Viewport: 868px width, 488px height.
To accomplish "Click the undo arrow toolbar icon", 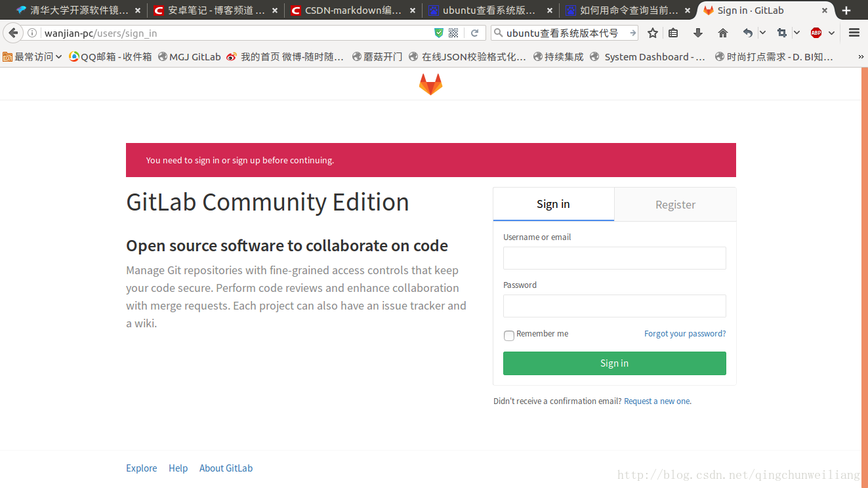I will coord(748,33).
